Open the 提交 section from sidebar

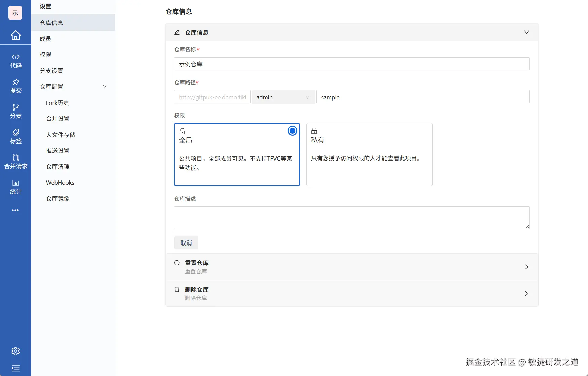point(15,86)
